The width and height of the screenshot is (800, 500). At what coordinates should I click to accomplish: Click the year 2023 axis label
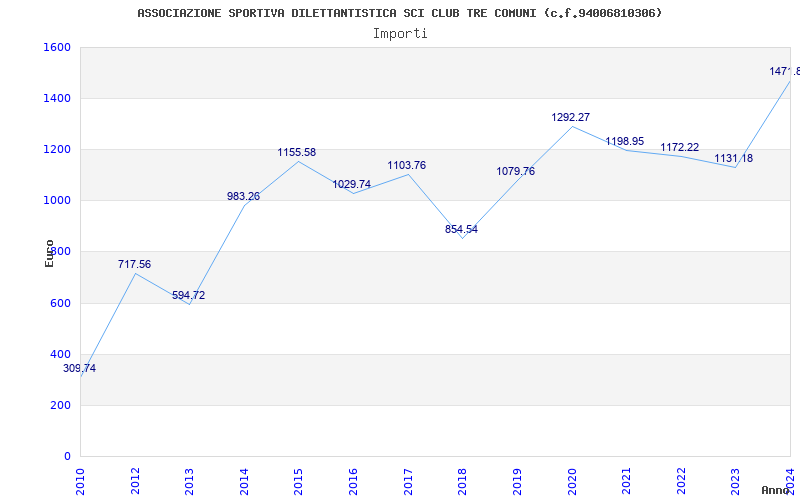(x=736, y=482)
